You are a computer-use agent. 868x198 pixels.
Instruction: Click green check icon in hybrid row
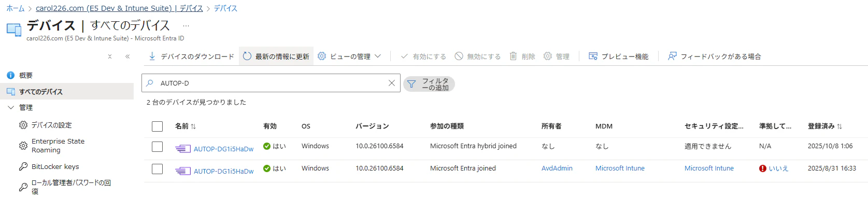point(267,146)
